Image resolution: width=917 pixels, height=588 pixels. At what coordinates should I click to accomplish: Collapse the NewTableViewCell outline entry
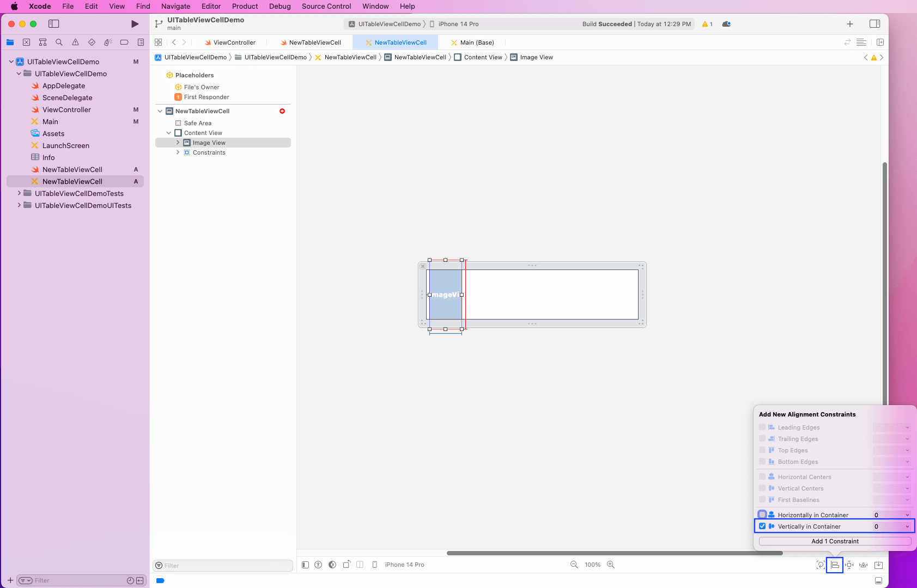click(160, 111)
